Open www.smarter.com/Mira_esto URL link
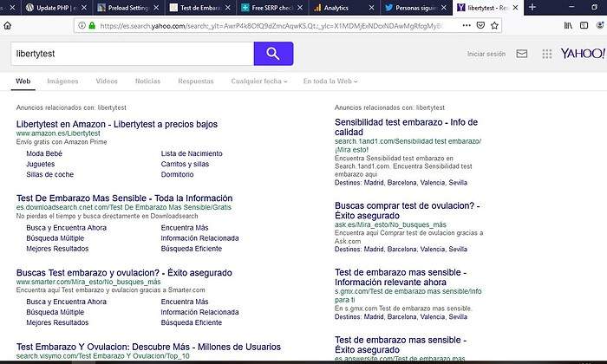 coord(88,282)
